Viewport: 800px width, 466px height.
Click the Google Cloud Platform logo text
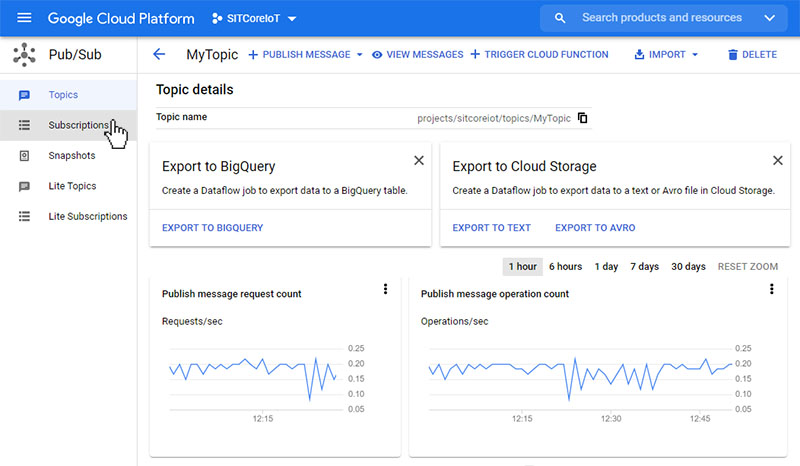tap(121, 19)
